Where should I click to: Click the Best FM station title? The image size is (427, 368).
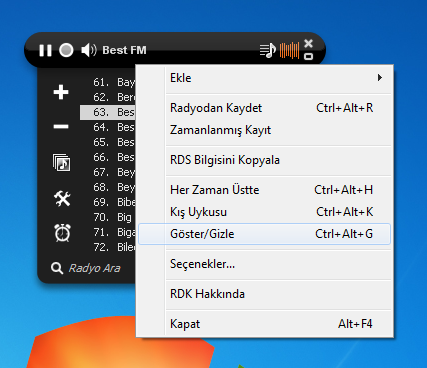(x=124, y=50)
